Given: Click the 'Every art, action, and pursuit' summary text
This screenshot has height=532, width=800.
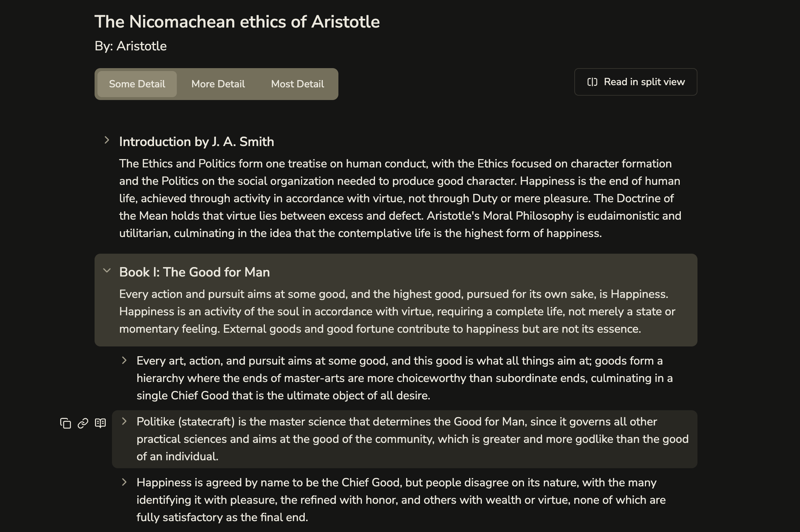Looking at the screenshot, I should click(405, 378).
